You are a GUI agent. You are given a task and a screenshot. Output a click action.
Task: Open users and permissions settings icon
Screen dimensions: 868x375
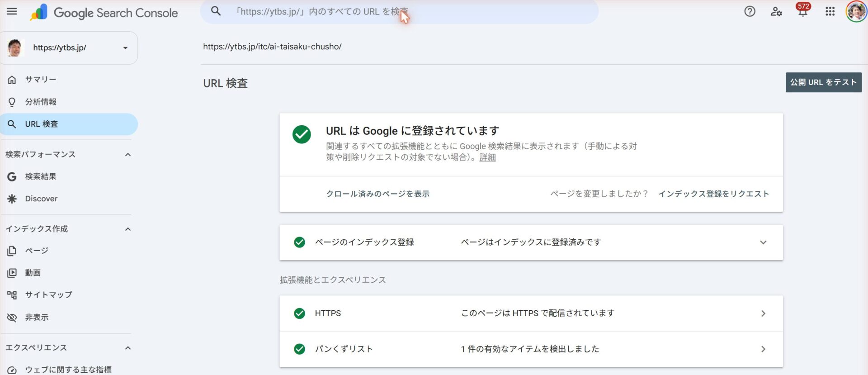pos(776,11)
